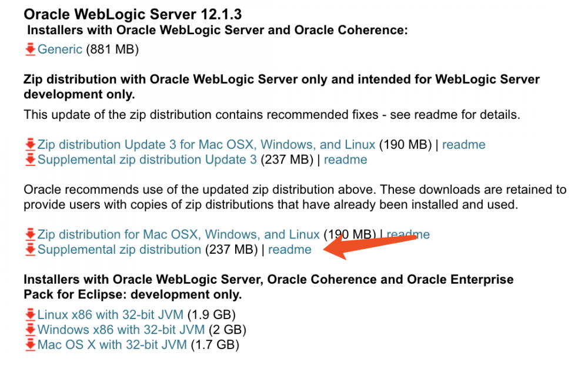Image resolution: width=588 pixels, height=365 pixels.
Task: Open readme for Zip distribution Update 3
Action: (x=464, y=145)
